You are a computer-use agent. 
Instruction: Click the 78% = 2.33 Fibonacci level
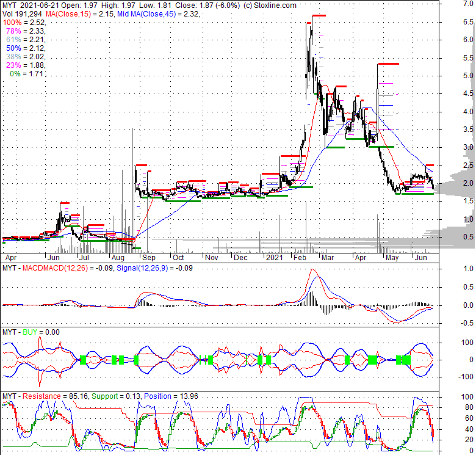(x=25, y=31)
